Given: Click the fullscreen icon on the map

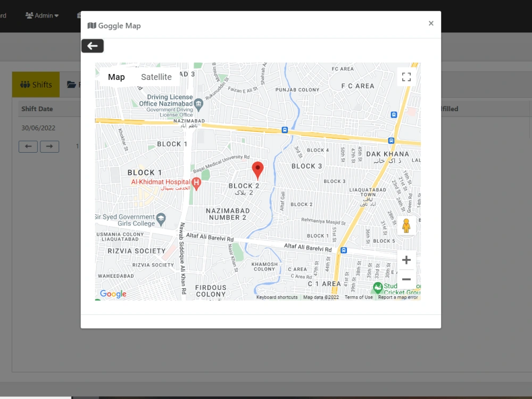Looking at the screenshot, I should (x=406, y=77).
